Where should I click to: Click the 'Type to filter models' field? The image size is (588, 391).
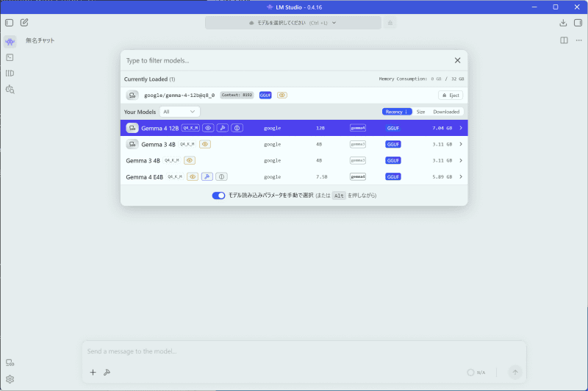[x=287, y=60]
